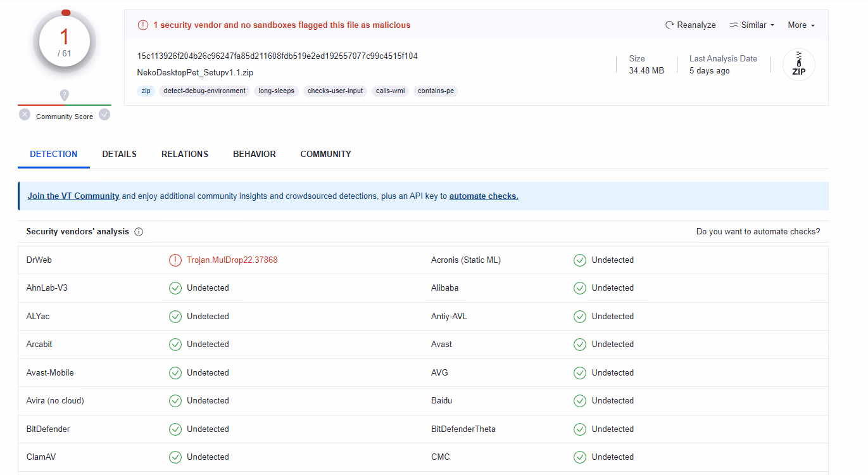Click Acronis (Static ML) green check icon
This screenshot has height=475, width=868.
click(x=580, y=260)
